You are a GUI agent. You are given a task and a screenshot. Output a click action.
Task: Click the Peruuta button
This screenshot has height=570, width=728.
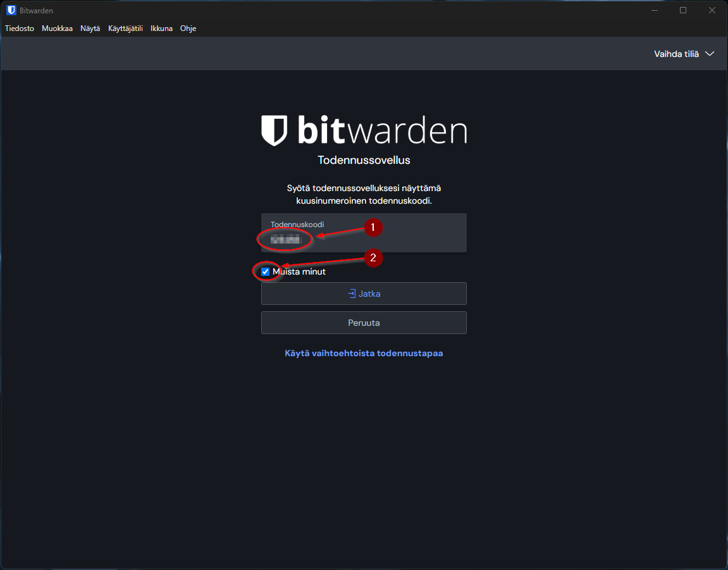click(364, 323)
